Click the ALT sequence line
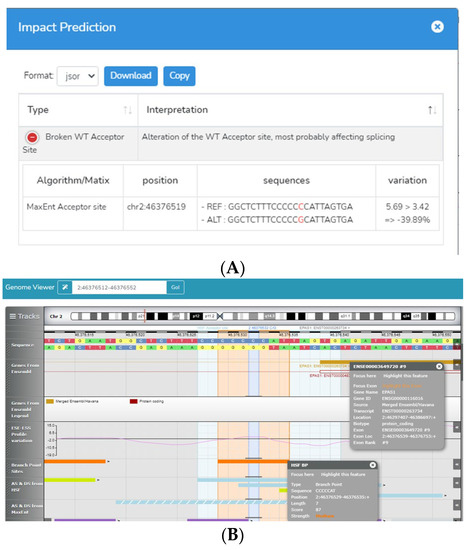The width and height of the screenshot is (472, 550). click(277, 220)
